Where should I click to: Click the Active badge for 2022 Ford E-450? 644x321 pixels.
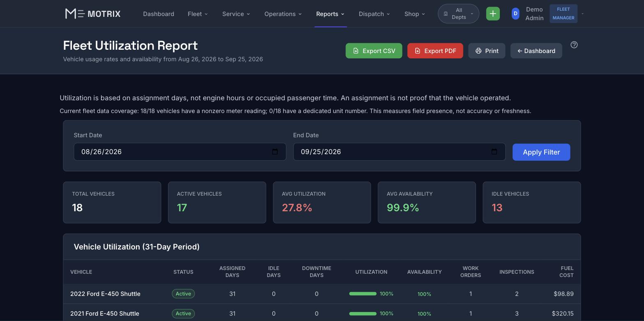coord(183,294)
